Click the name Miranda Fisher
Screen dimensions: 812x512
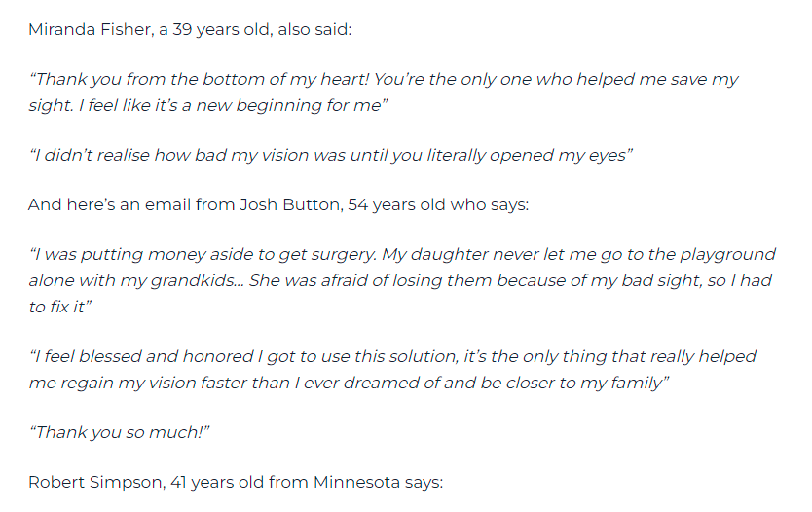click(x=87, y=28)
